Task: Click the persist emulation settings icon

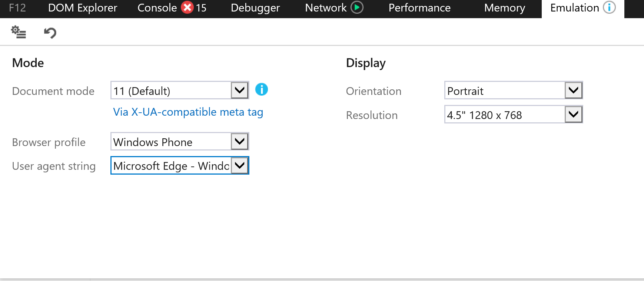Action: [19, 32]
